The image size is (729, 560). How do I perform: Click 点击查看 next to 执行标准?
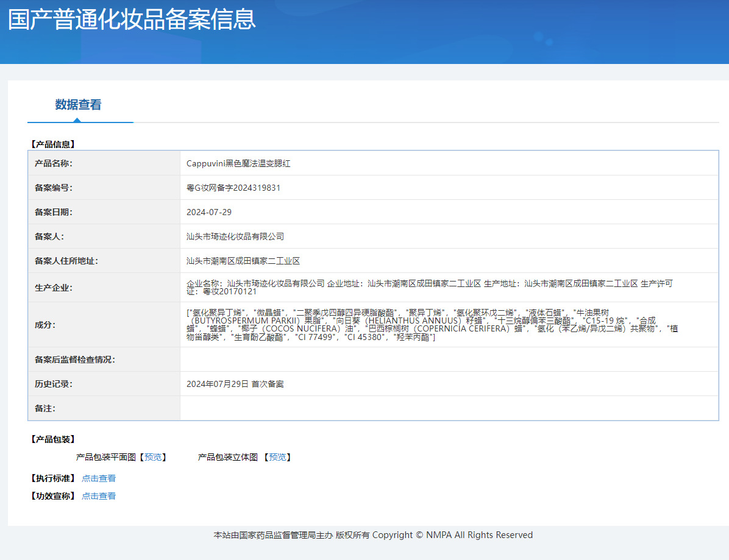[x=99, y=478]
